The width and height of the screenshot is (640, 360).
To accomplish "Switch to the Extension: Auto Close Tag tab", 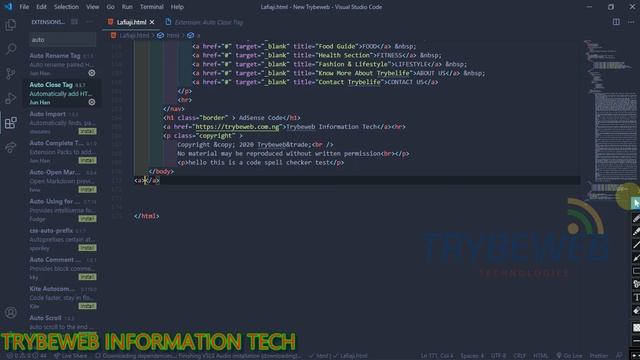I will tap(204, 22).
